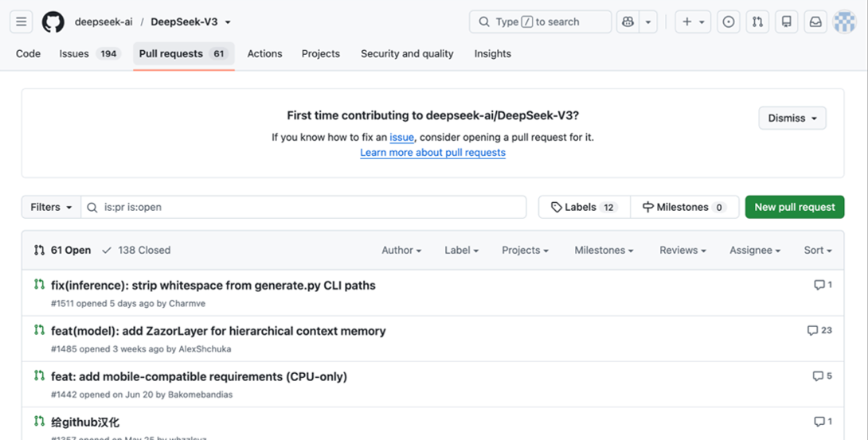Expand the Copilot dropdown arrow
This screenshot has width=868, height=440.
[x=648, y=22]
